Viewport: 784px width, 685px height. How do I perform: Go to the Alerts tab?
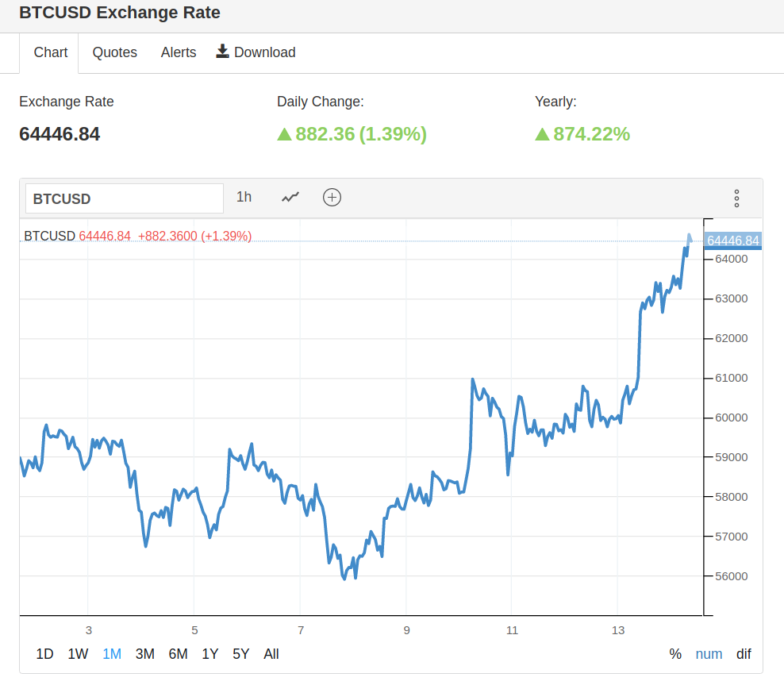(179, 52)
